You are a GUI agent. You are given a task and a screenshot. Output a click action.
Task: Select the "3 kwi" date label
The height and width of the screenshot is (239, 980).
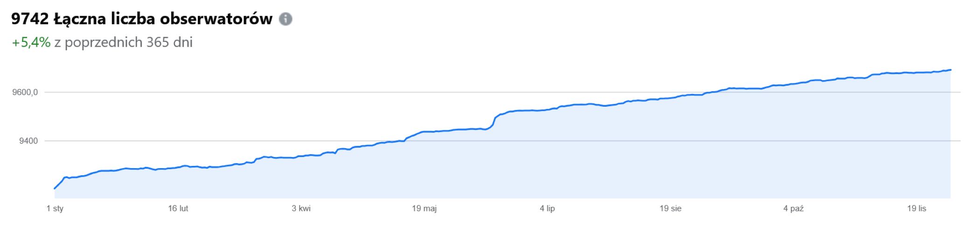pos(301,208)
